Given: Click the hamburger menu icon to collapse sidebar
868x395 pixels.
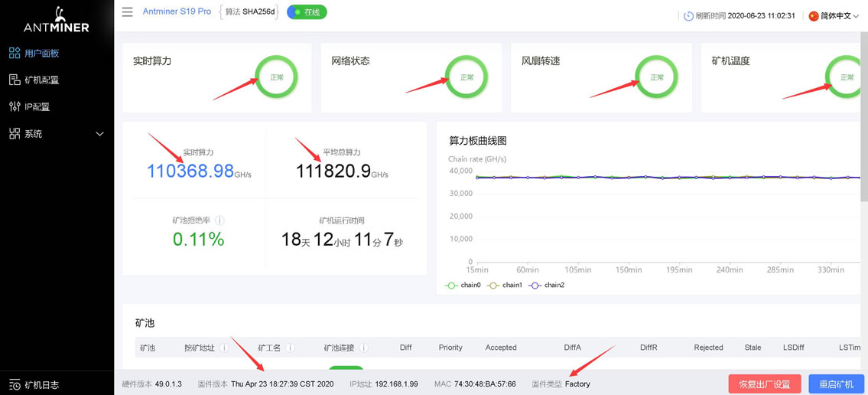Looking at the screenshot, I should (x=127, y=12).
